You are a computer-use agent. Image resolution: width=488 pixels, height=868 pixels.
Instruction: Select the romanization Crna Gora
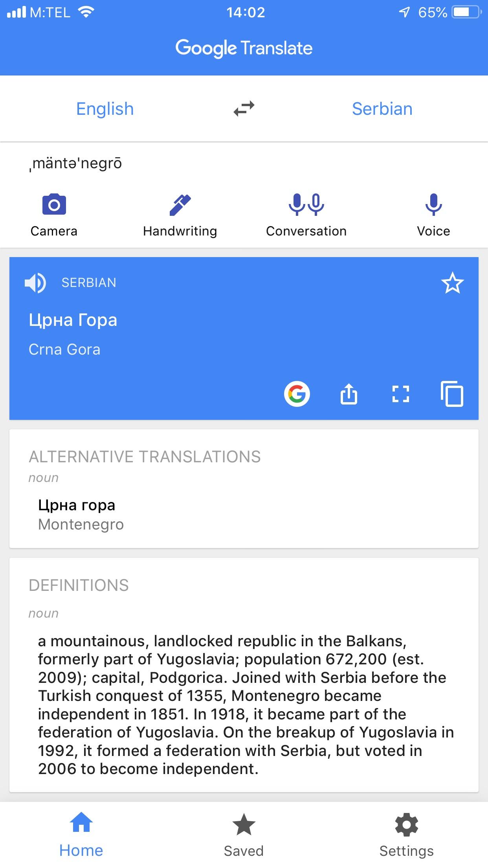(x=65, y=349)
